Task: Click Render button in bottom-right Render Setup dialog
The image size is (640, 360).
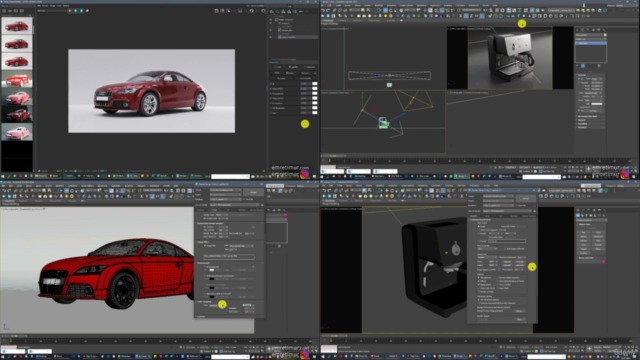Action: (525, 198)
